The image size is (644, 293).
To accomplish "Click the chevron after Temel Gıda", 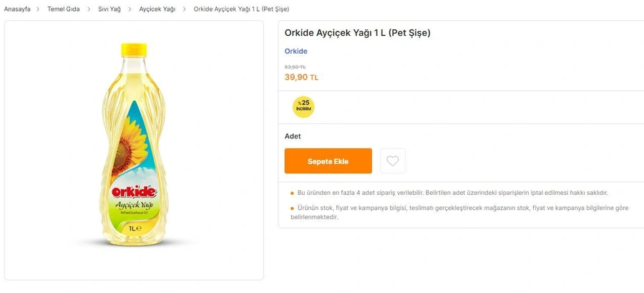I will pos(89,9).
